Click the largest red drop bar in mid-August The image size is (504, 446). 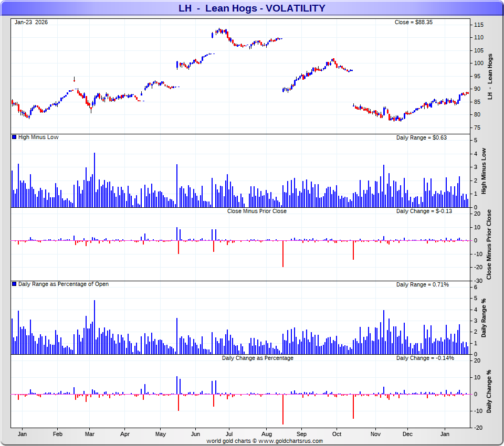coord(283,254)
